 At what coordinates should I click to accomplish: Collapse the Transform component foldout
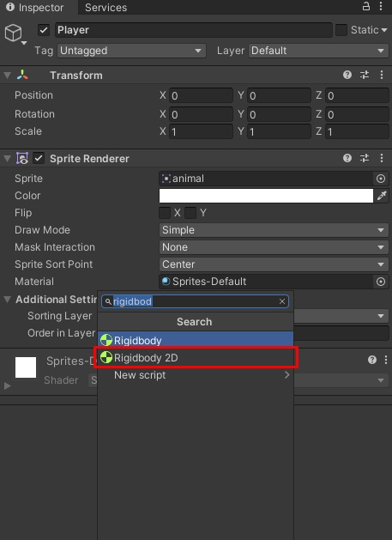click(7, 75)
